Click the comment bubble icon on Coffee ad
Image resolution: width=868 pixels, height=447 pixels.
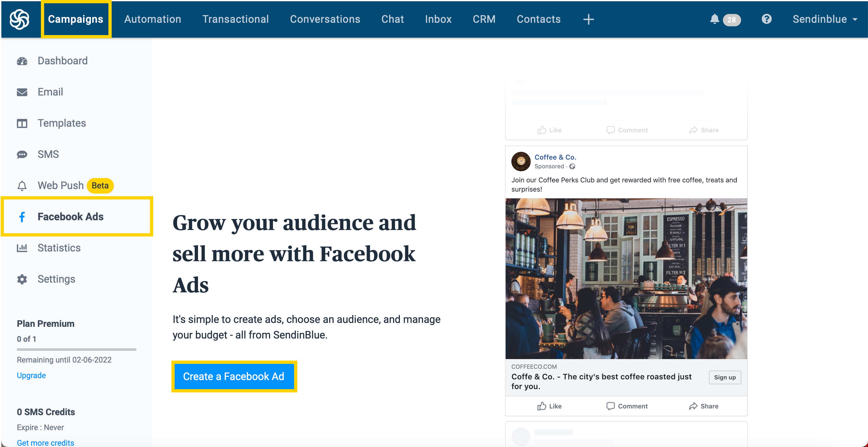click(x=611, y=406)
